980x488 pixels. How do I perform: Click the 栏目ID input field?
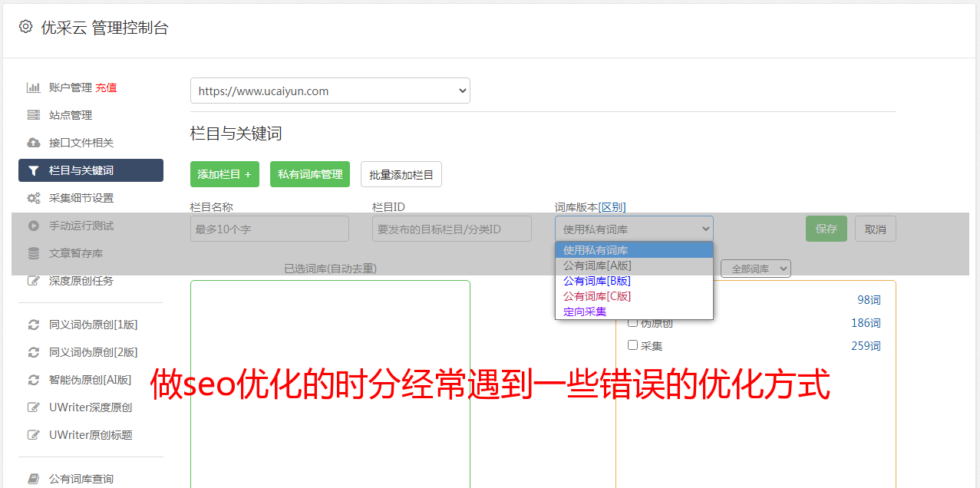tap(452, 229)
